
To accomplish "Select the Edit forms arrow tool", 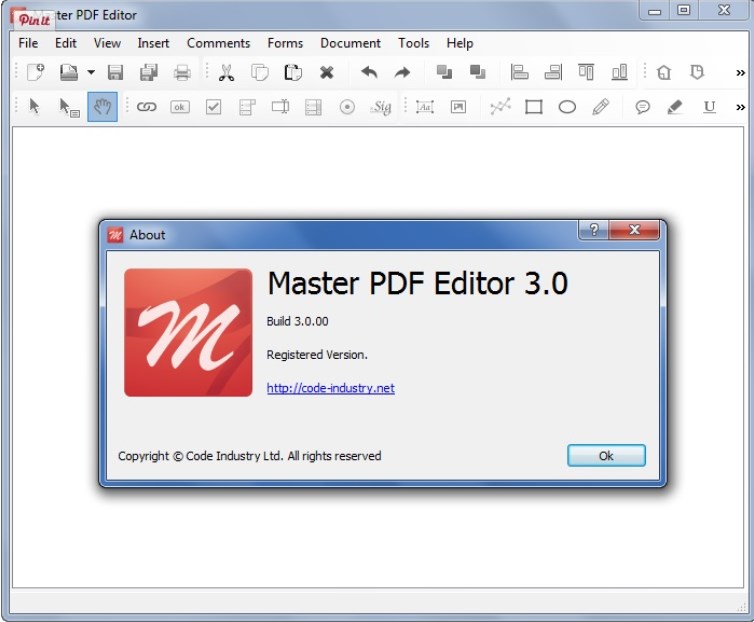I will [69, 107].
